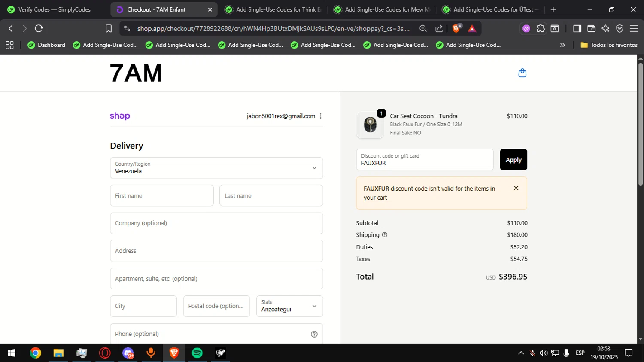
Task: Click the phone field help icon
Action: click(314, 334)
